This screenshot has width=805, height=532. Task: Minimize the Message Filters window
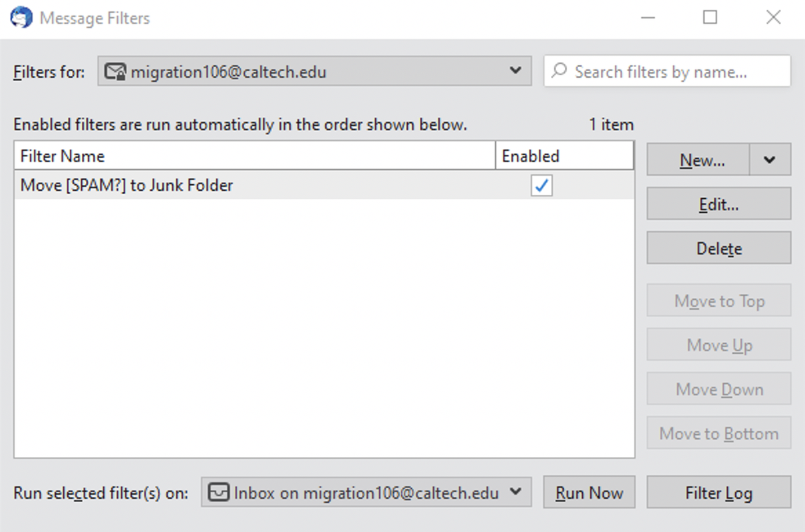[647, 18]
